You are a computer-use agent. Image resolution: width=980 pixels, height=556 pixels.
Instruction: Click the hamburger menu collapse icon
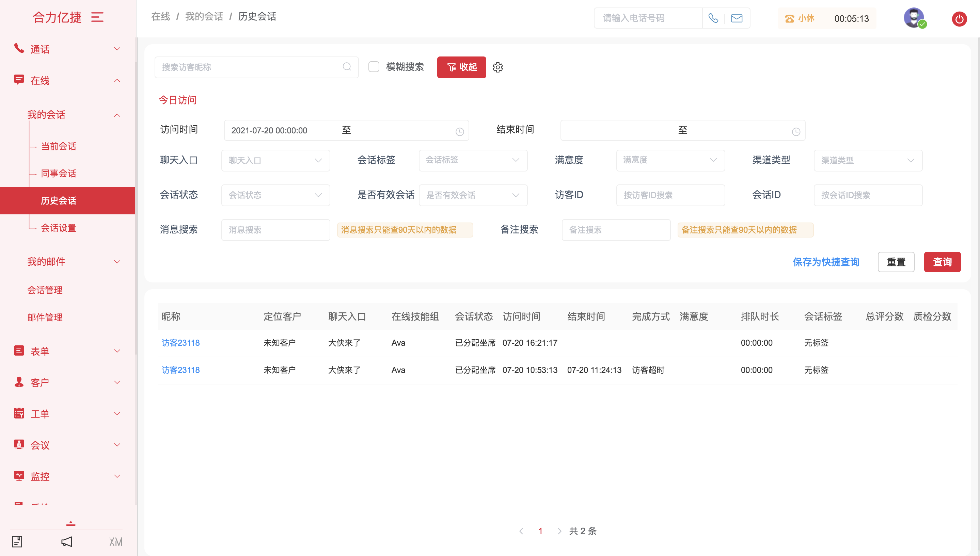97,17
